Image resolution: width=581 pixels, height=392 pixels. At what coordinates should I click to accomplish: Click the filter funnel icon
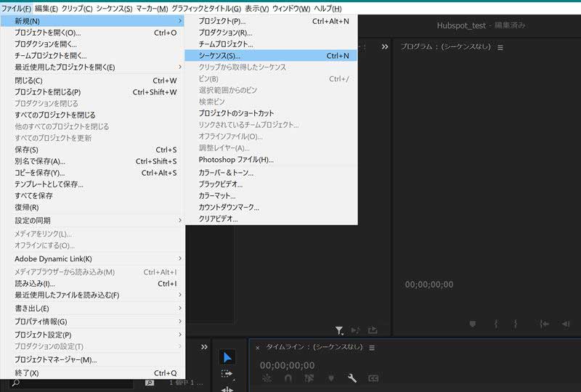[339, 330]
